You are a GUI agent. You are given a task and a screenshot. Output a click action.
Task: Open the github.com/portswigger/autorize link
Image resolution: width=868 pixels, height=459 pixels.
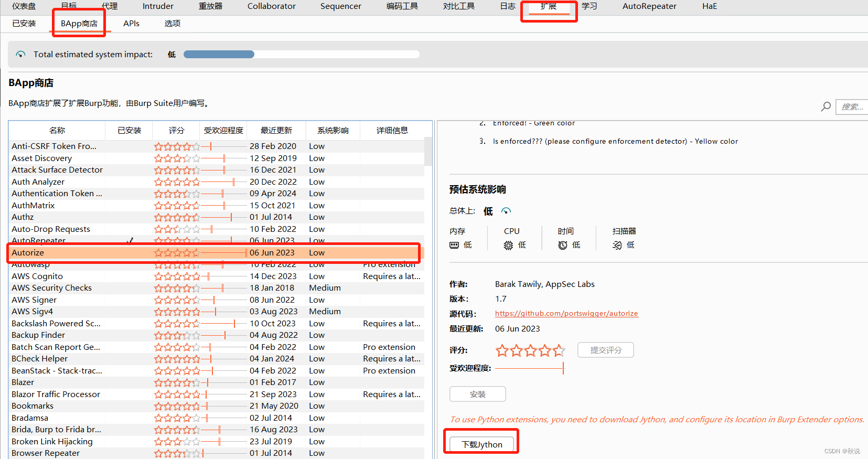pyautogui.click(x=566, y=314)
